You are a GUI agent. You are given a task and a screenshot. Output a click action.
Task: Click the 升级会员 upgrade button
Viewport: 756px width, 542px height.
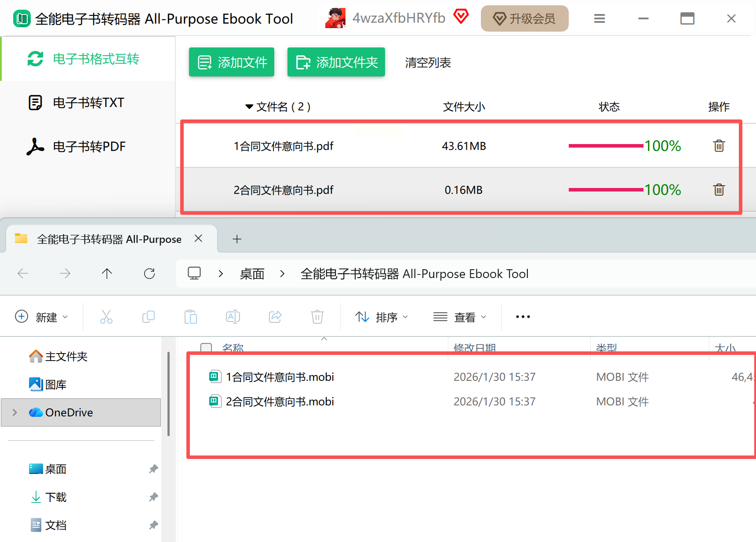[x=524, y=18]
